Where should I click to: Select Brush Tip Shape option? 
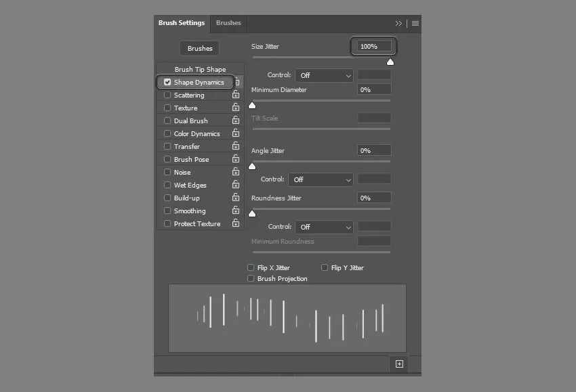(200, 70)
